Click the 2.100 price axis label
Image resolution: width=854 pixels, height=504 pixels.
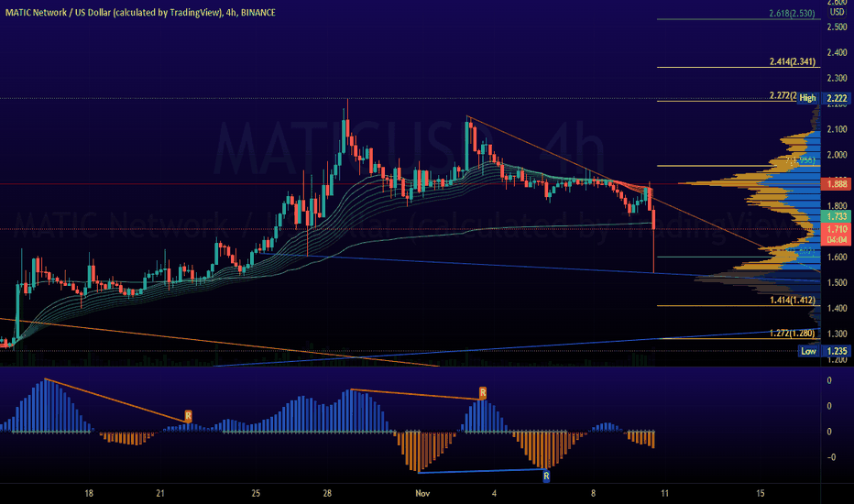coord(838,130)
